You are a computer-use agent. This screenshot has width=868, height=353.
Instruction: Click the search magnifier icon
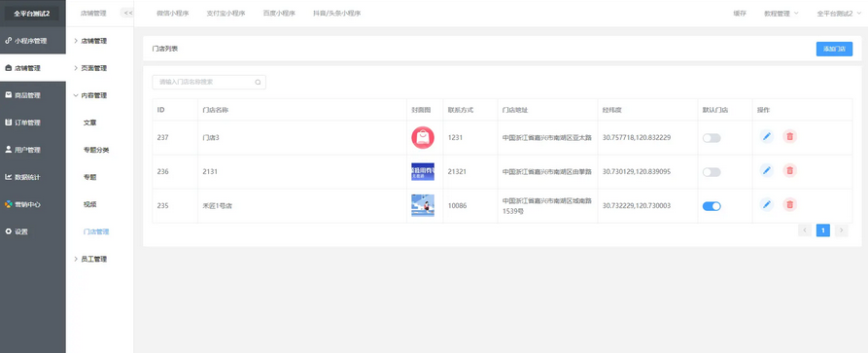258,82
